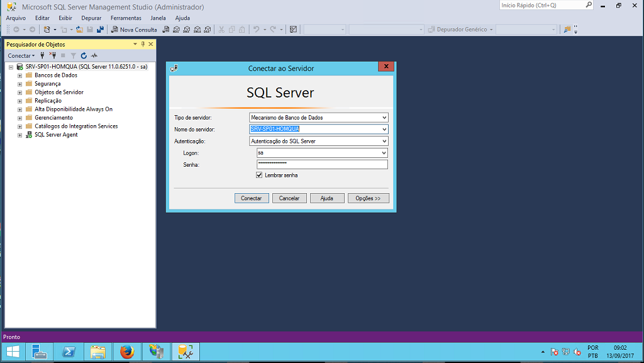Open a new XMLA query
Screen dimensions: 644x363
click(196, 29)
